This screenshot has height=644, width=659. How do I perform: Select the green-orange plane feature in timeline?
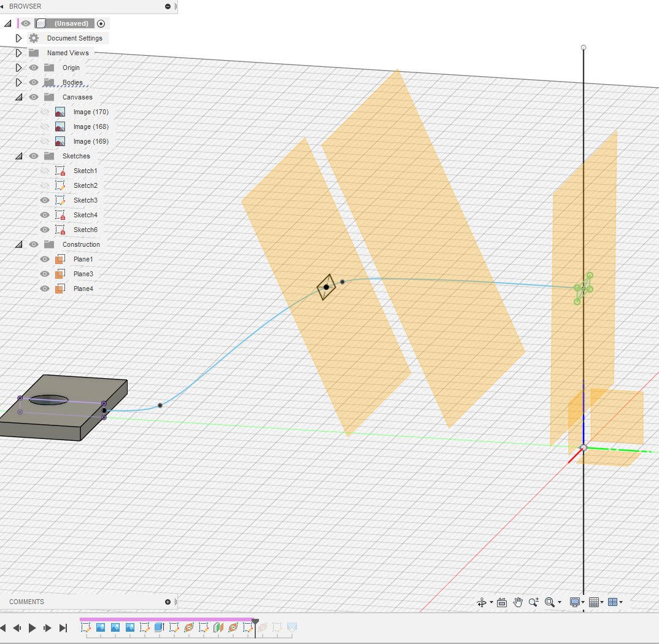tap(218, 627)
